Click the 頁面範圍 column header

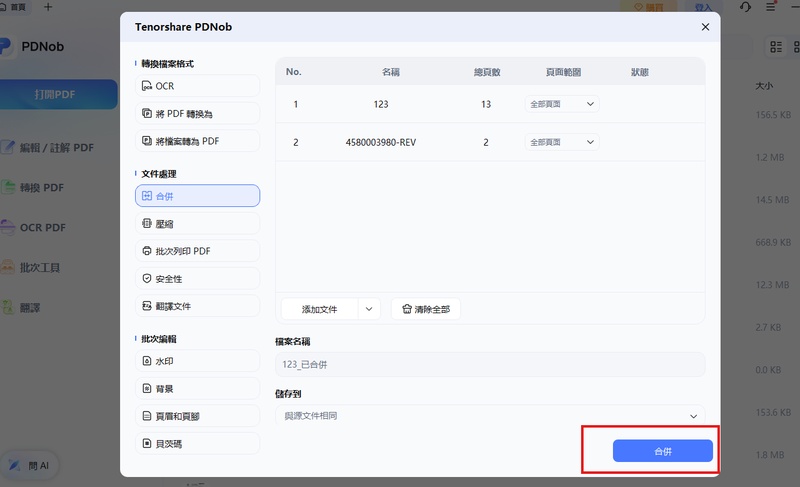563,72
